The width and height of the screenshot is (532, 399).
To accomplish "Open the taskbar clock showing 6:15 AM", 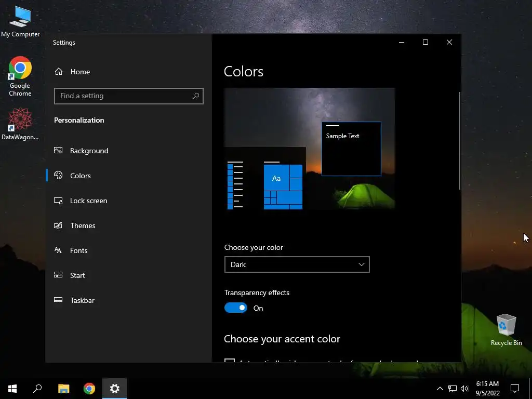I will coord(487,389).
